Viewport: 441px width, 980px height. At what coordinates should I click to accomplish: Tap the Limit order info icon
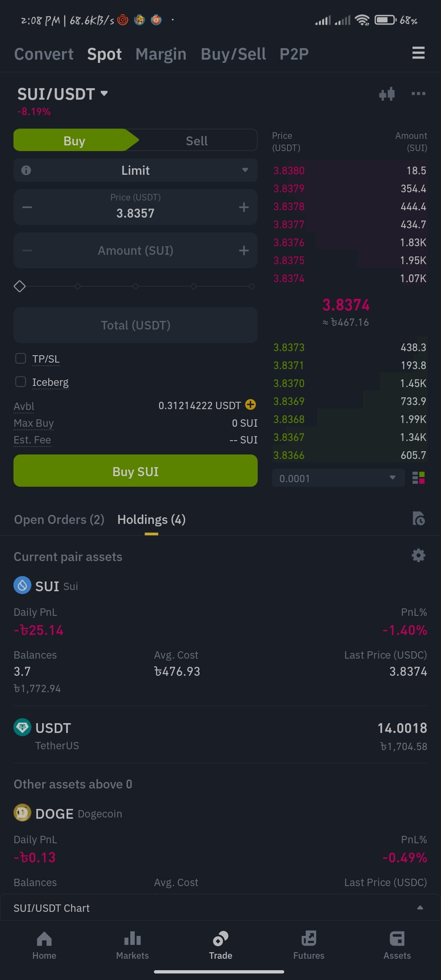tap(26, 170)
